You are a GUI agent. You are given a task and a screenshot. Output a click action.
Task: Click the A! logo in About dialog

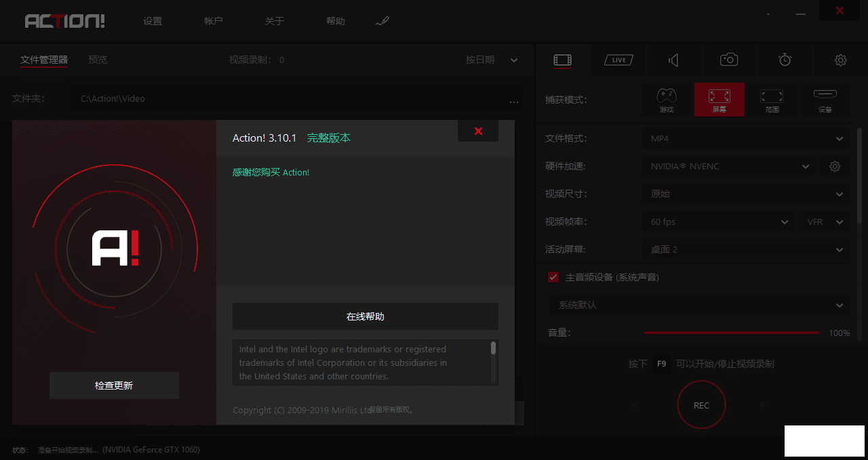115,248
